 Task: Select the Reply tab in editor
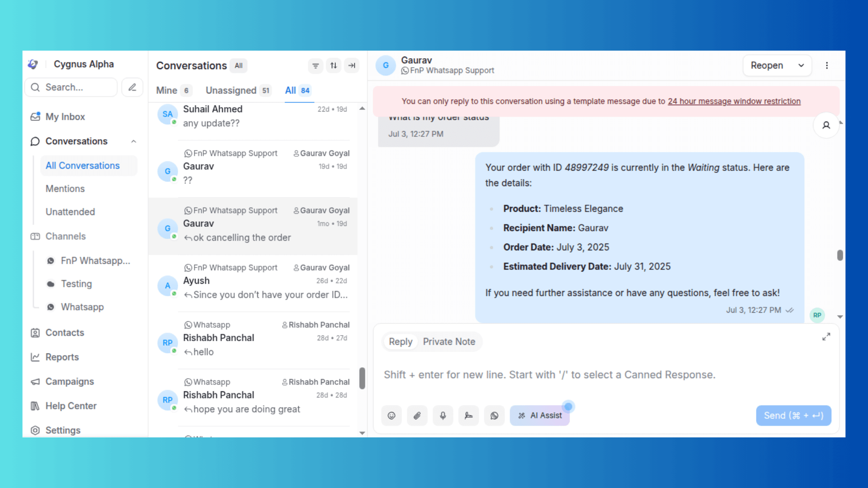pos(401,342)
